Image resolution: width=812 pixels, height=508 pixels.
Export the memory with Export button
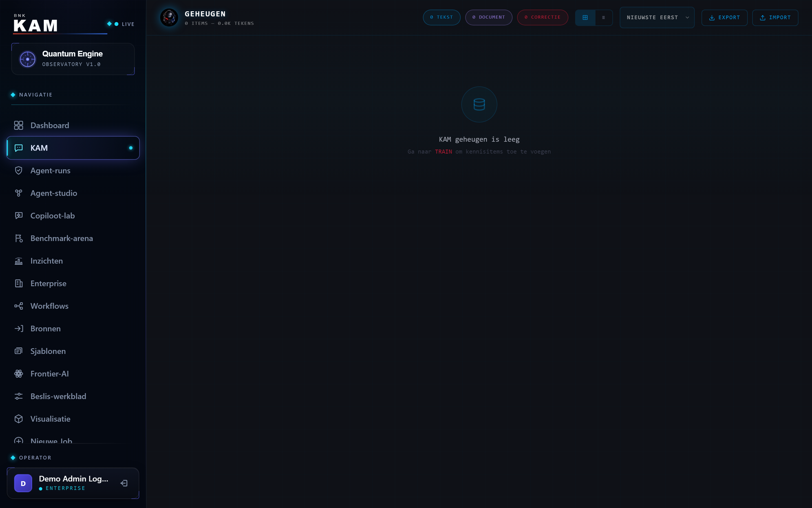pos(724,17)
